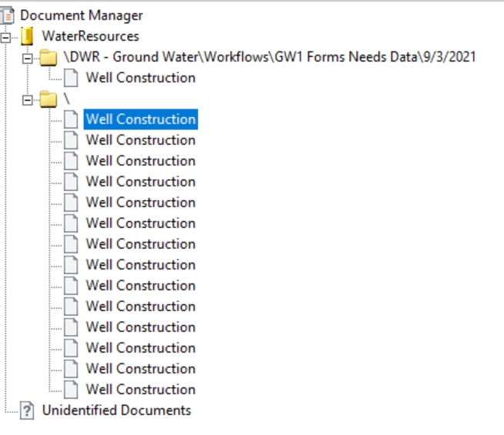Collapse the backslash folder node
The image size is (504, 435).
[29, 99]
